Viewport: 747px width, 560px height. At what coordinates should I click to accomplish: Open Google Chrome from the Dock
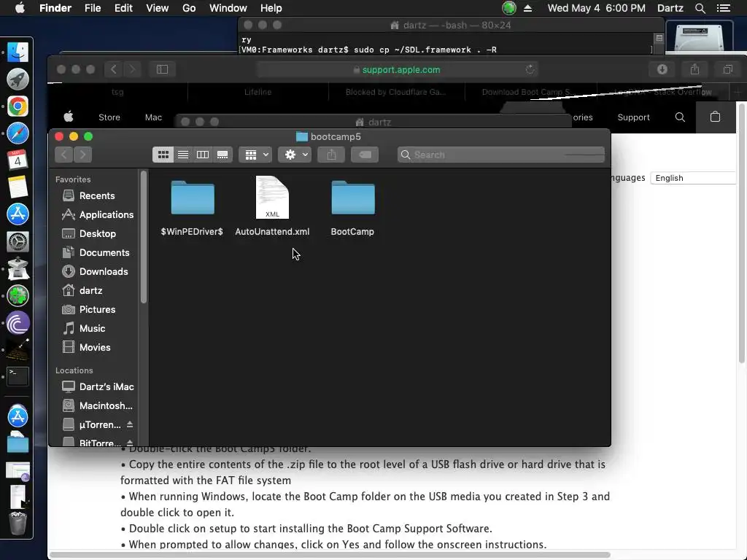[x=18, y=106]
